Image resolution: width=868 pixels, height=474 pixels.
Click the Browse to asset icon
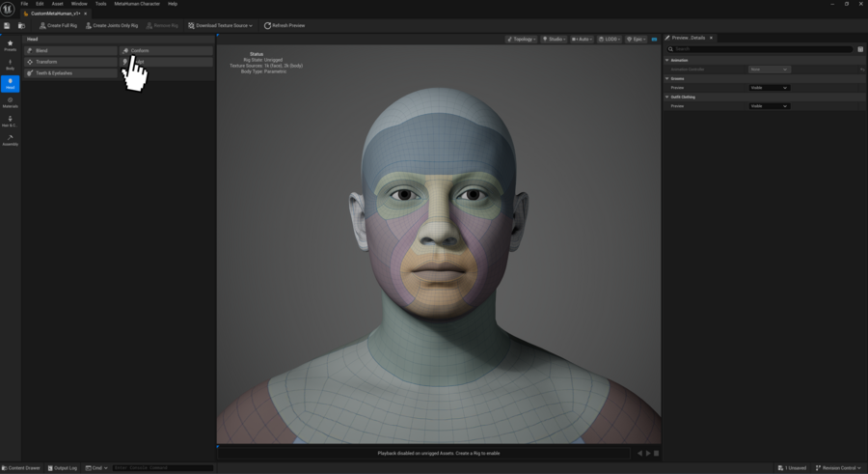(21, 26)
